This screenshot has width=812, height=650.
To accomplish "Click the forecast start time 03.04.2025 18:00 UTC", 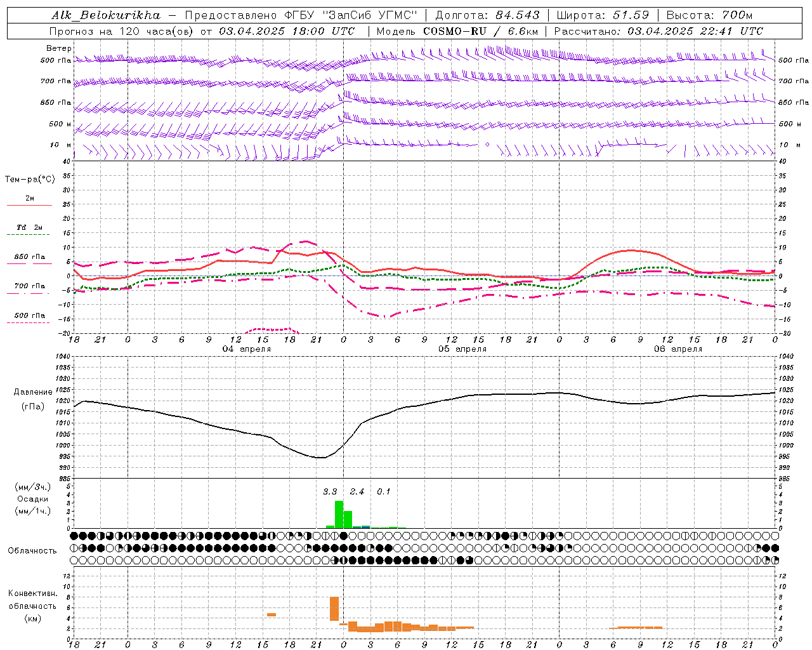I will click(x=287, y=31).
